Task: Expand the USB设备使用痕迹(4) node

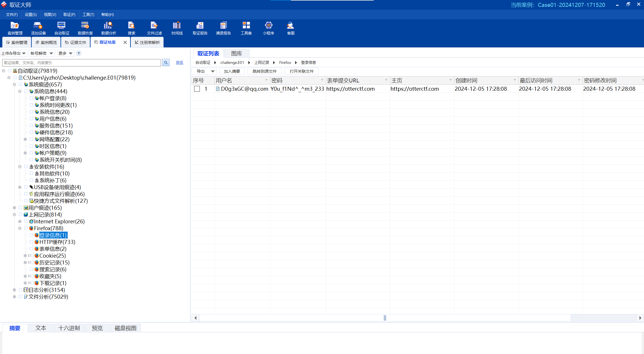Action: pos(20,187)
